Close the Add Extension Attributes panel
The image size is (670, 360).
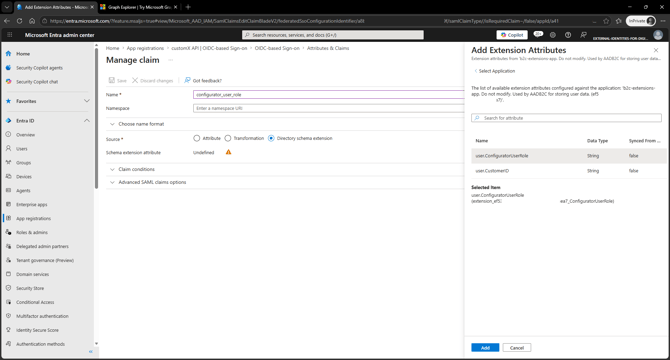(656, 50)
